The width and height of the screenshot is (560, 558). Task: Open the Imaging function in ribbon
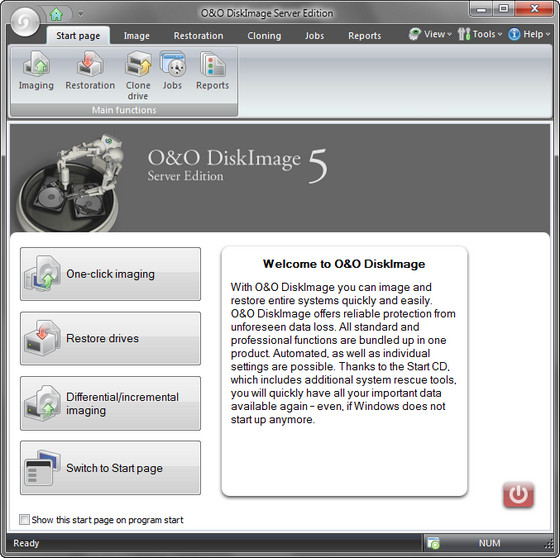(36, 71)
